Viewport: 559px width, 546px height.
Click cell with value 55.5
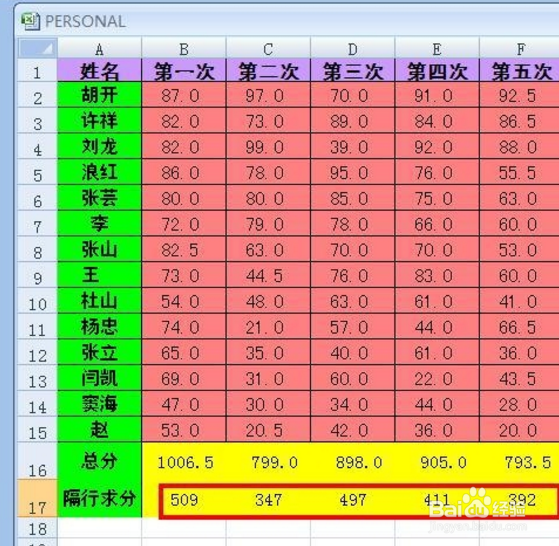(520, 172)
